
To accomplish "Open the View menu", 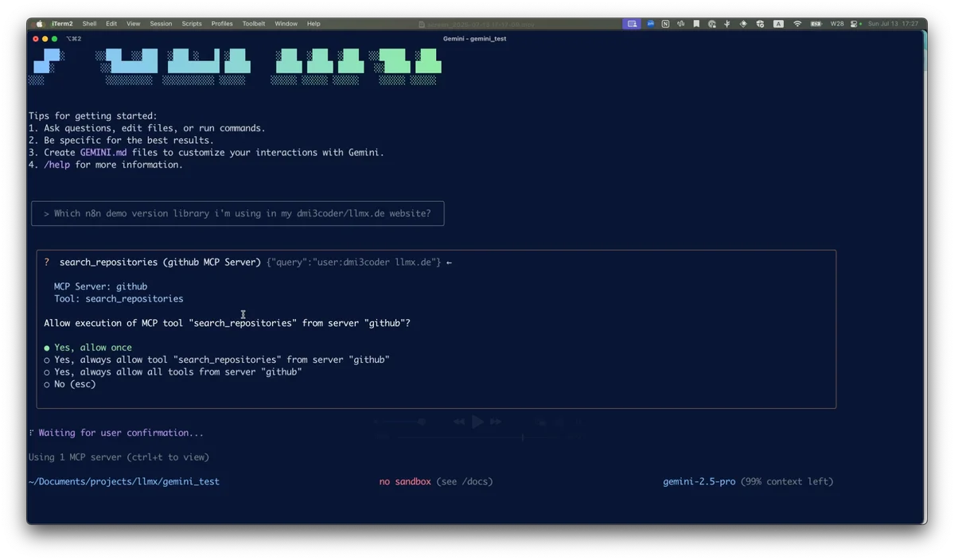I will point(133,24).
